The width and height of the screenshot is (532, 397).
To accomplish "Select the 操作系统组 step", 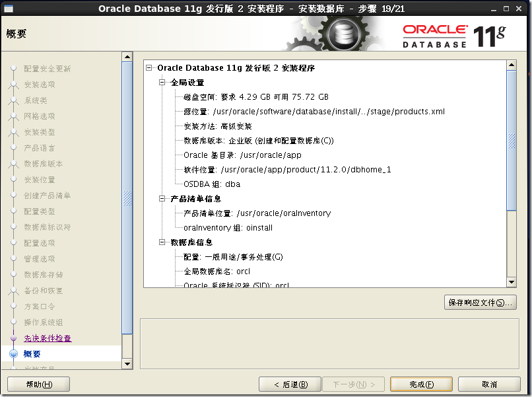I will point(44,322).
